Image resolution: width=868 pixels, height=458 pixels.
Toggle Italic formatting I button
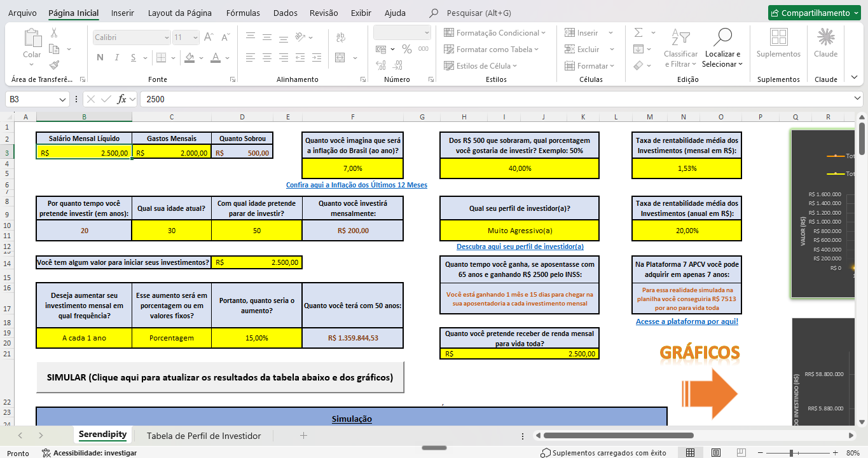118,58
